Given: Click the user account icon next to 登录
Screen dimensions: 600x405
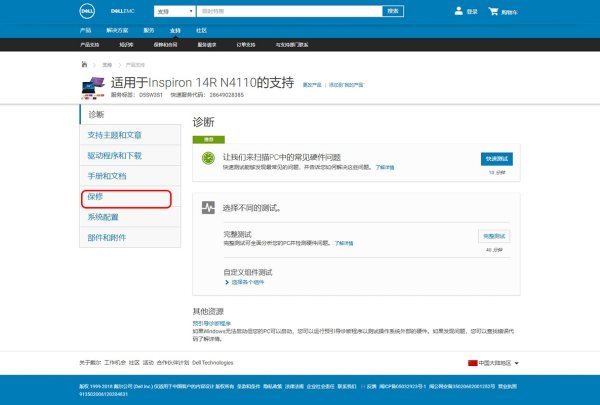Looking at the screenshot, I should [x=458, y=11].
